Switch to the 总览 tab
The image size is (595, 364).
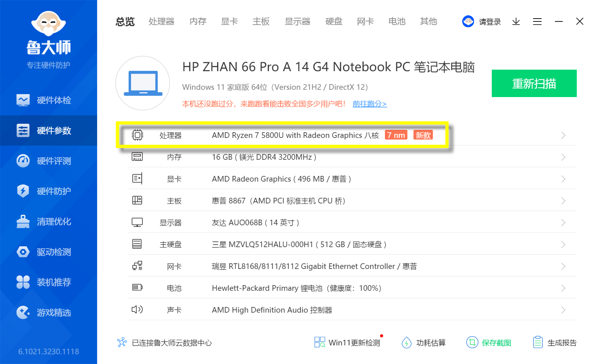125,21
